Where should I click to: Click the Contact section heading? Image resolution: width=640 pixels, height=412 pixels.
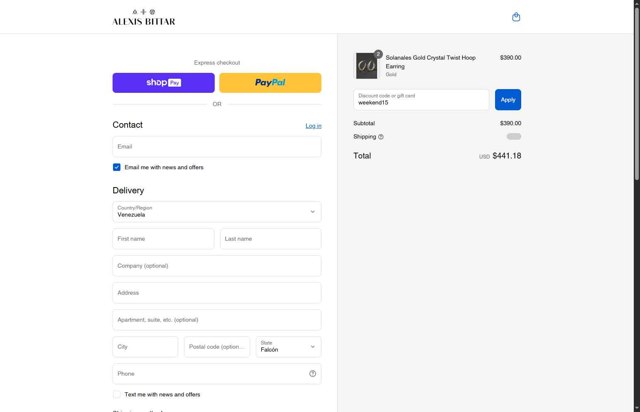pos(127,125)
